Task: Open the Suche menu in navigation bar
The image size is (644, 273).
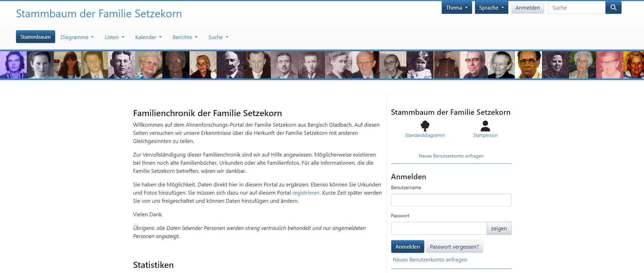Action: [x=218, y=37]
